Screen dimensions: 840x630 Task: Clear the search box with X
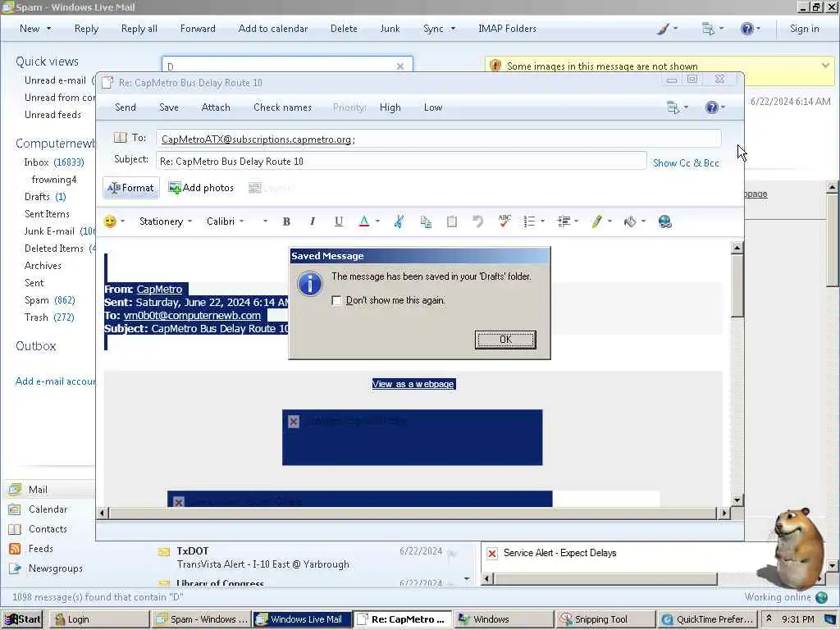tap(400, 66)
